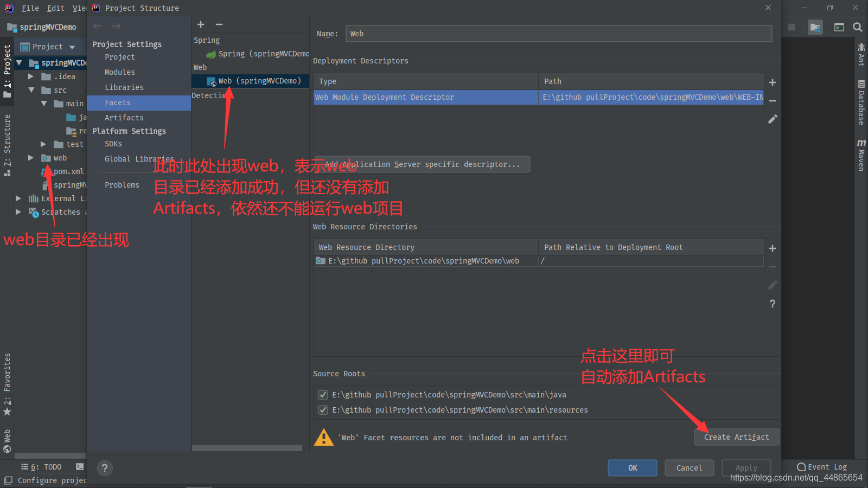
Task: Edit the deployment descriptor with pencil icon
Action: (x=773, y=119)
